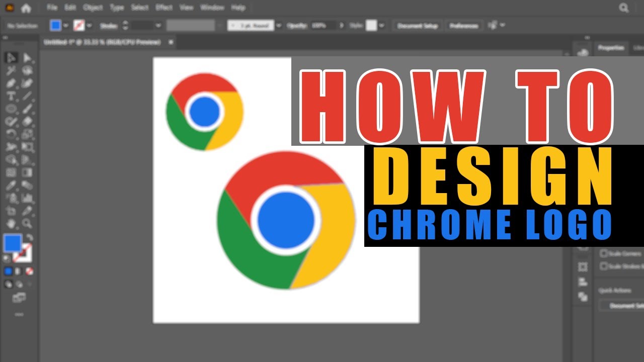The width and height of the screenshot is (644, 362).
Task: Open the File menu
Action: [52, 8]
